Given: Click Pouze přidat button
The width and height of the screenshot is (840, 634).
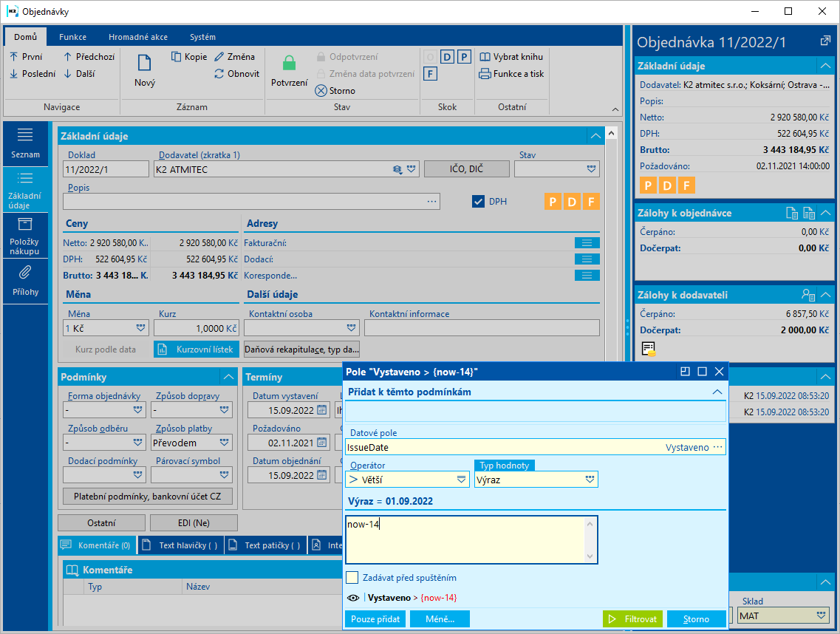Looking at the screenshot, I should coord(375,619).
